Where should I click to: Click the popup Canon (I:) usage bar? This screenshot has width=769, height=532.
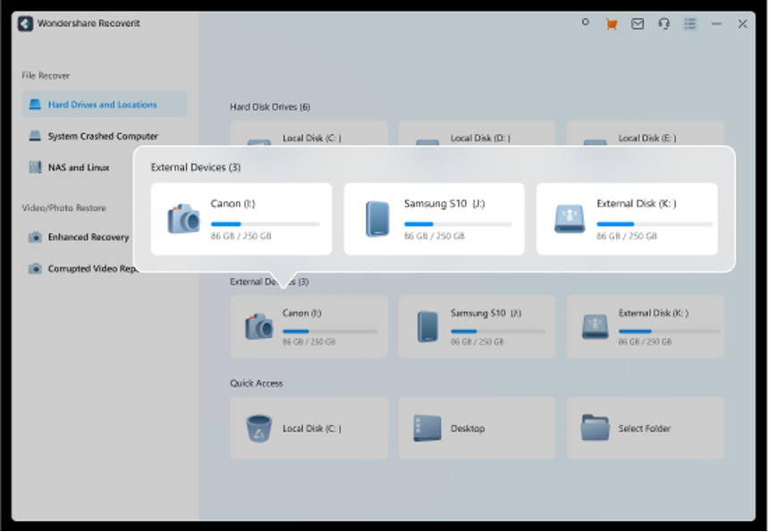click(266, 224)
